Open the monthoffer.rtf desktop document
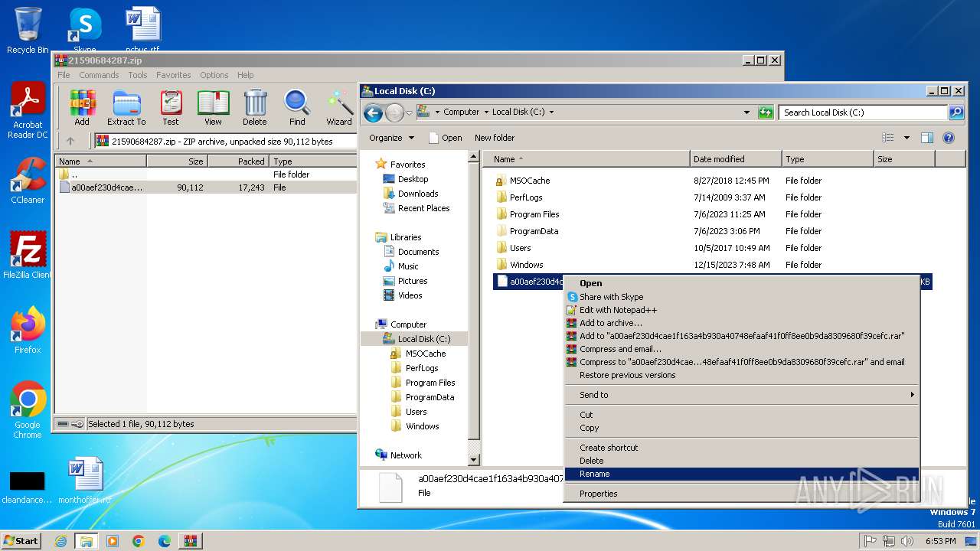This screenshot has width=980, height=551. click(x=85, y=481)
